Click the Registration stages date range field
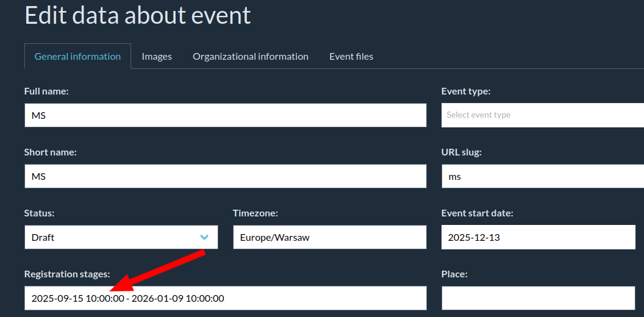644x317 pixels. pos(225,298)
